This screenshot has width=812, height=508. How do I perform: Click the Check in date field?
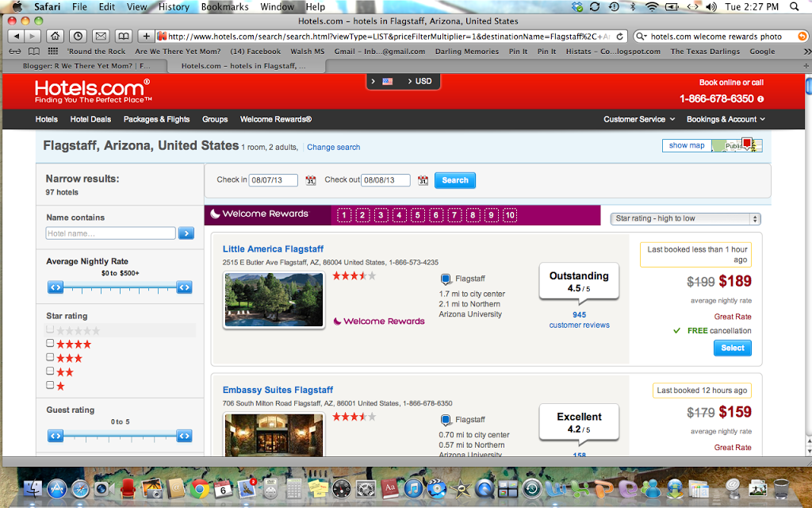pyautogui.click(x=274, y=180)
